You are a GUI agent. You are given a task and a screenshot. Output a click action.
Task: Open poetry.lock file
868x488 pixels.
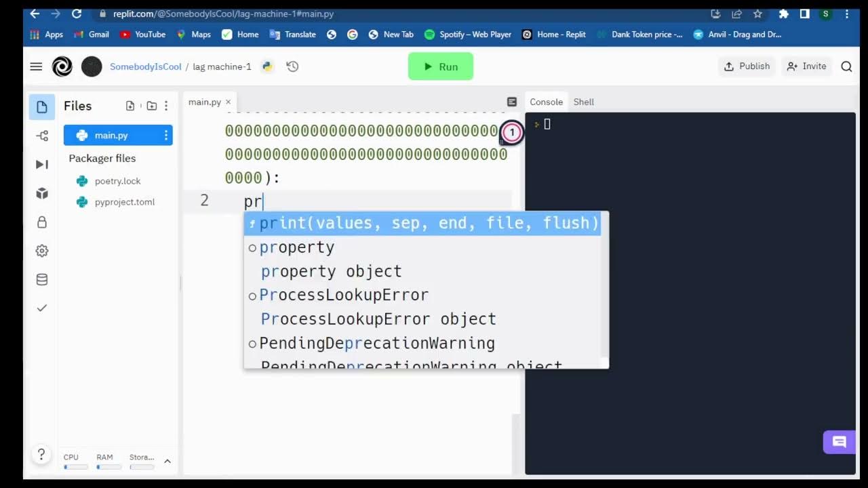click(117, 181)
